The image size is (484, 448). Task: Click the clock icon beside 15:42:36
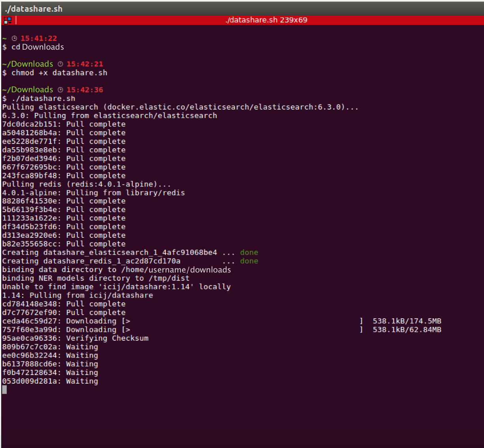60,90
